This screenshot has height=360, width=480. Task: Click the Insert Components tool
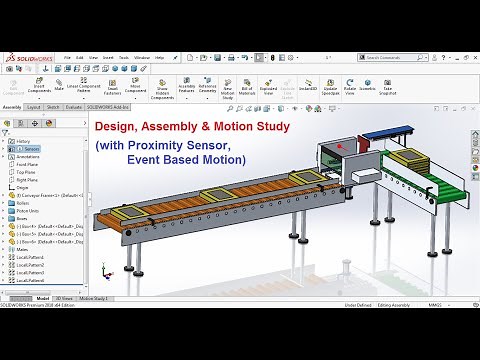39,85
